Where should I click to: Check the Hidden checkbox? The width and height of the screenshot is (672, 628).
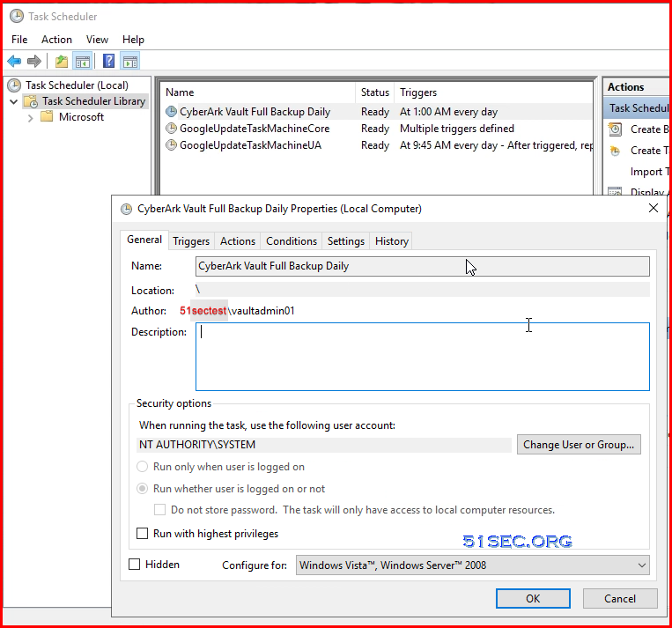point(135,564)
